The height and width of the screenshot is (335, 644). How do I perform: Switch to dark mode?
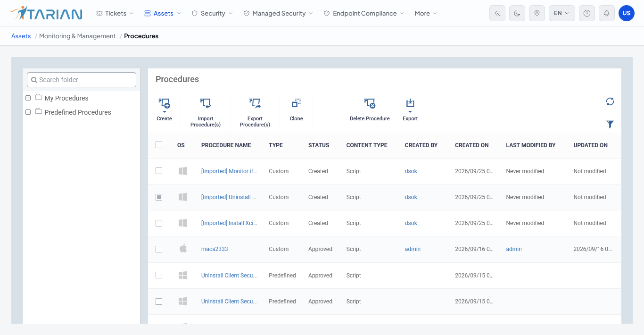pos(517,13)
